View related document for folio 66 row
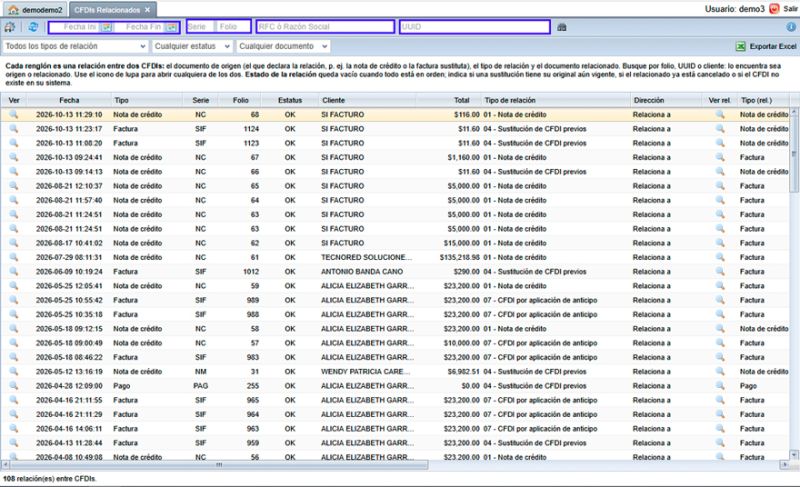This screenshot has height=487, width=800. 720,171
